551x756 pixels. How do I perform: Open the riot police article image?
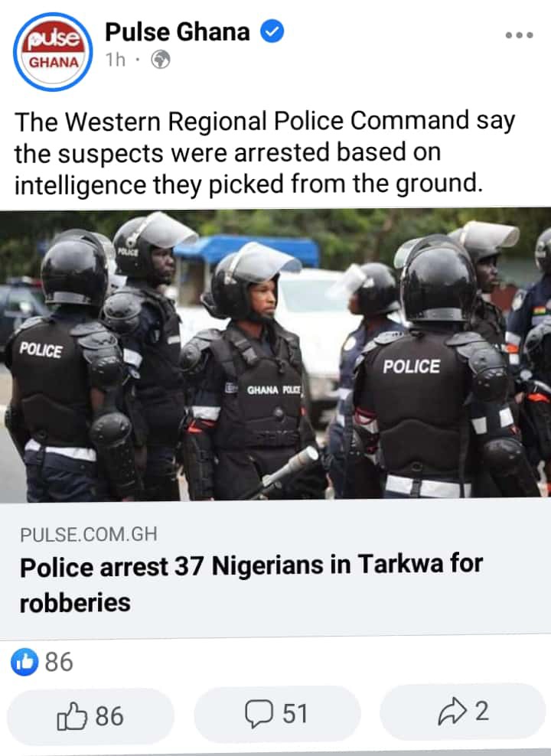(x=275, y=355)
